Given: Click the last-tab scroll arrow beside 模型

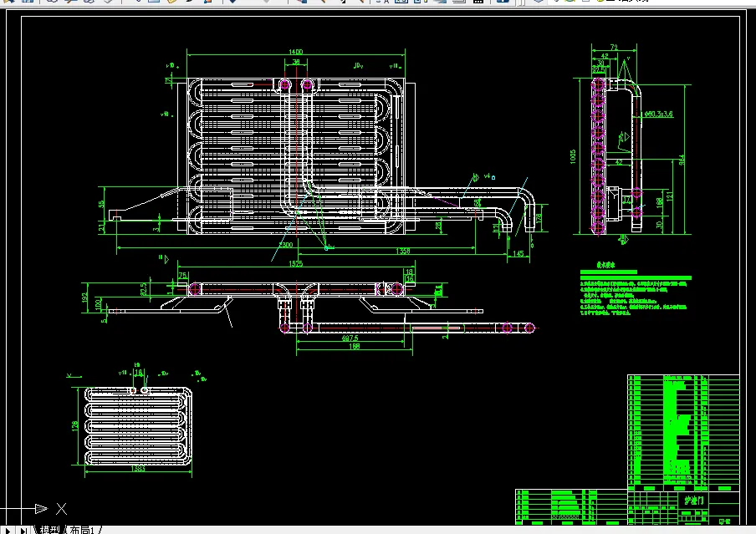Looking at the screenshot, I should [23, 531].
